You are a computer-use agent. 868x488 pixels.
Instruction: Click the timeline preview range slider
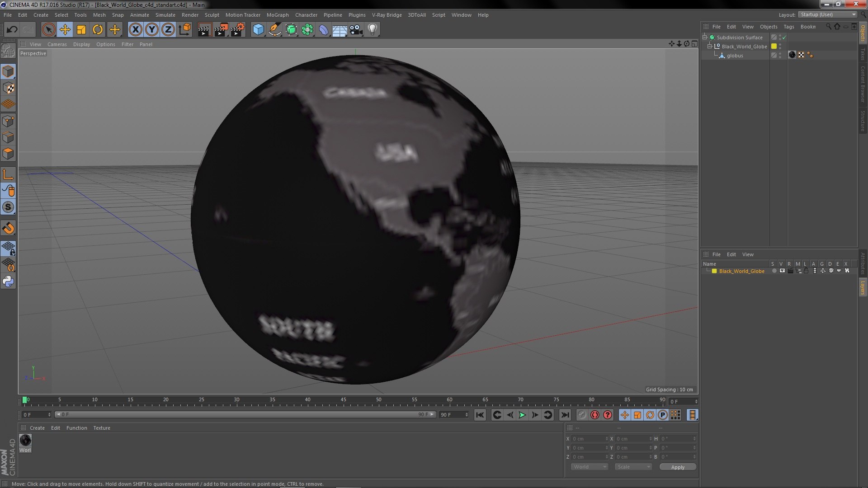(x=245, y=414)
